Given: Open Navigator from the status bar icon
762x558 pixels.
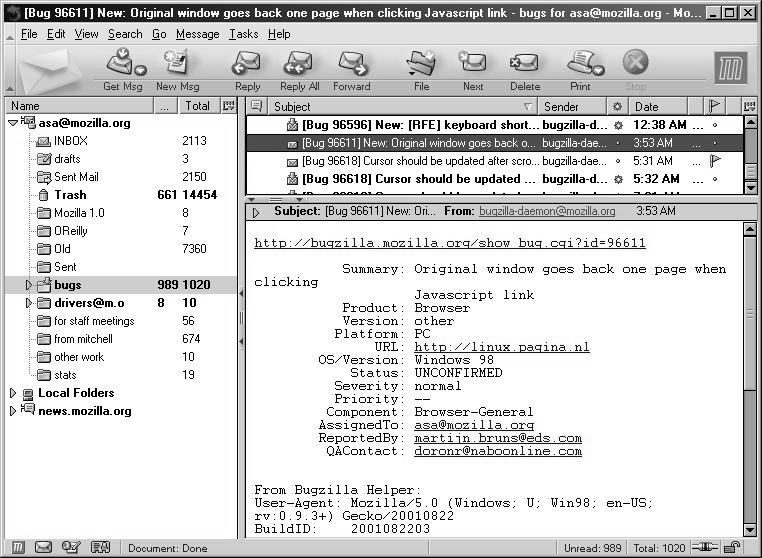Looking at the screenshot, I should point(19,547).
